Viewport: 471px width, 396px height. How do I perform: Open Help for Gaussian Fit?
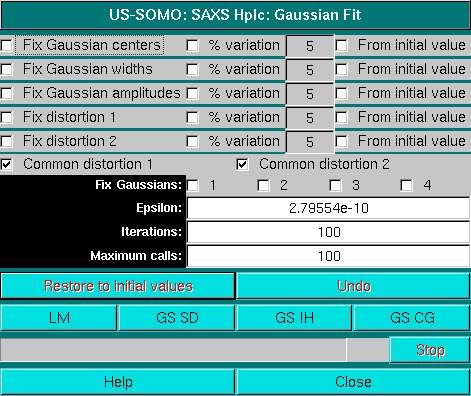pos(118,382)
